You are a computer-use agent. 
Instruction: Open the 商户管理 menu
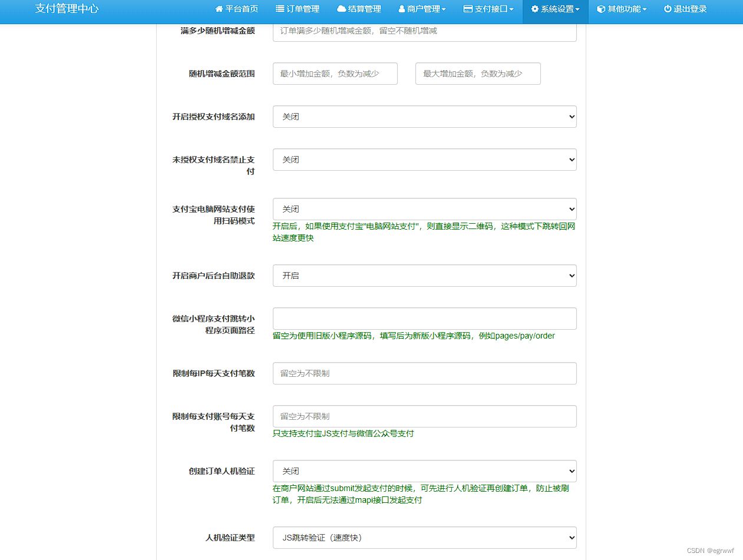pos(421,9)
